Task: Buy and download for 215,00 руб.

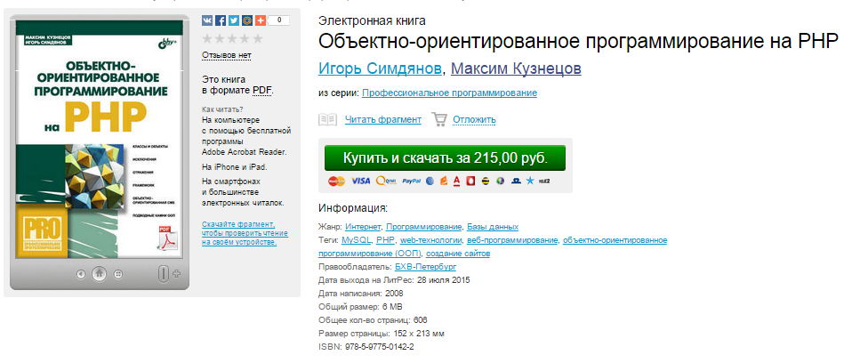Action: click(445, 158)
